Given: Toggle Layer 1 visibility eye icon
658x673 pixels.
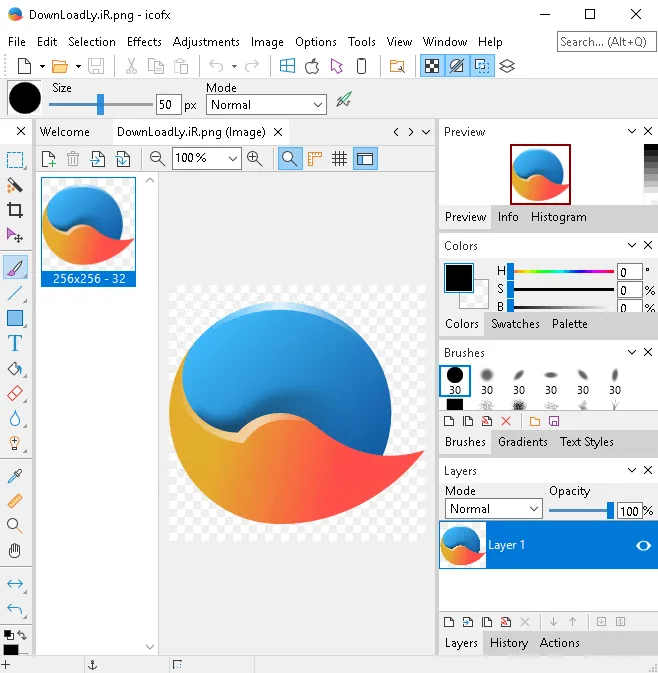Looking at the screenshot, I should [643, 545].
